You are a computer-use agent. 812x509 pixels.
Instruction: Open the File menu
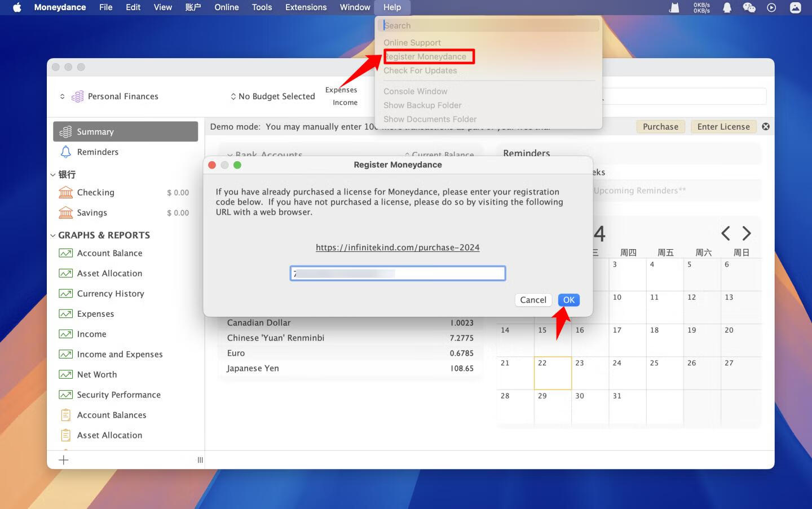click(106, 7)
